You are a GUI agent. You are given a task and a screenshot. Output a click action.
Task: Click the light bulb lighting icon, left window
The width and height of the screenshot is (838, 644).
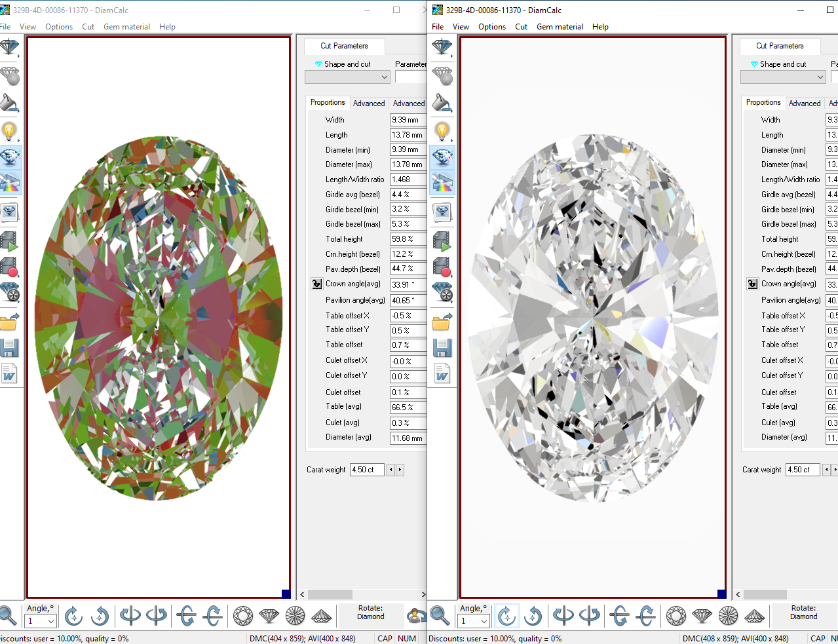tap(9, 131)
